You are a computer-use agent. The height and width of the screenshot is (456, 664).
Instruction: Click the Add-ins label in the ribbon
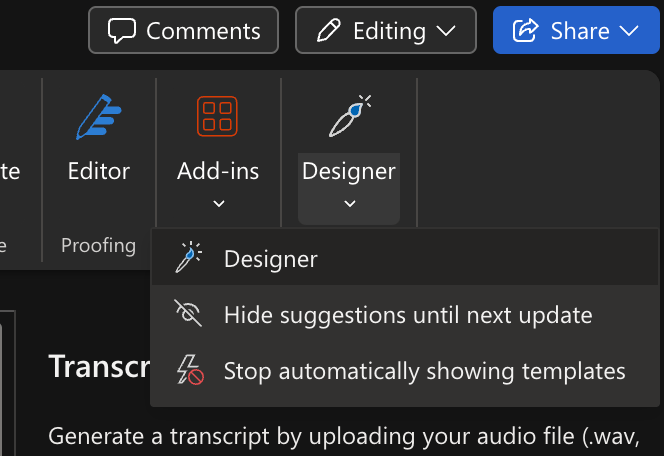coord(218,171)
